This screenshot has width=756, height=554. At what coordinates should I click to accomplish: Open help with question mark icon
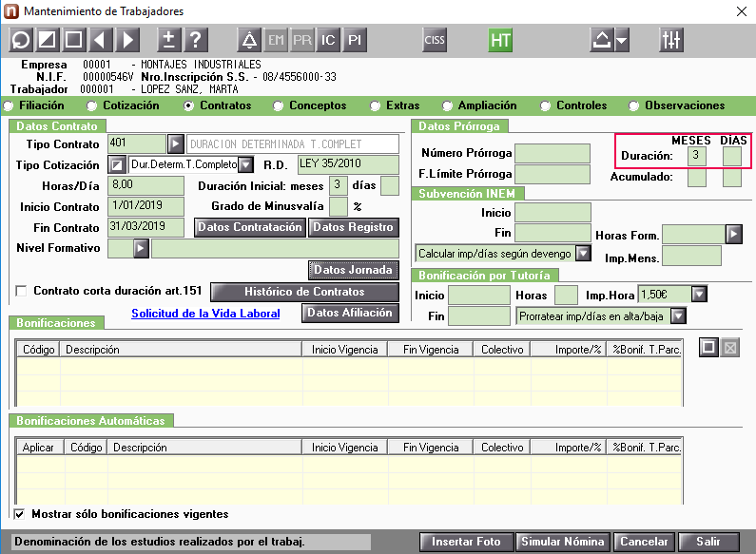point(195,40)
